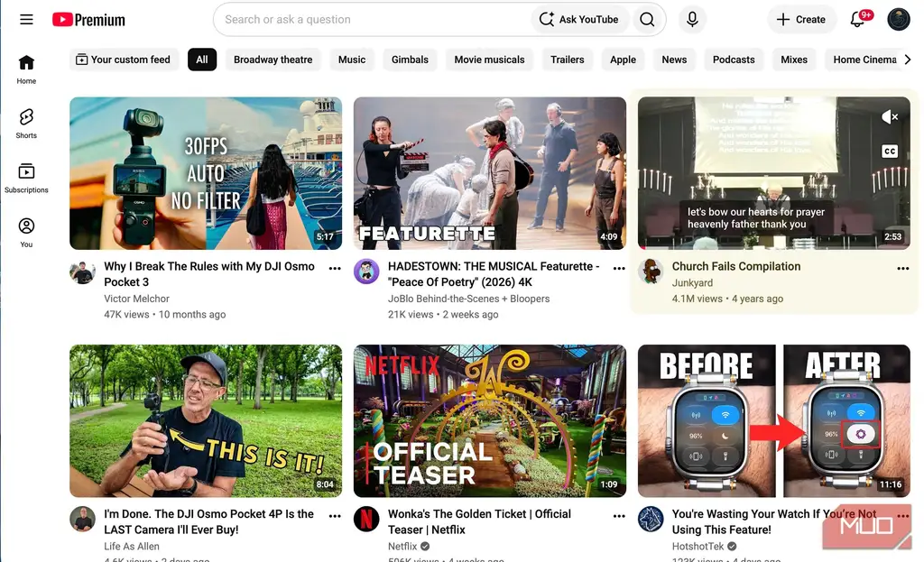Viewport: 924px width, 562px height.
Task: Select the News chip
Action: pyautogui.click(x=674, y=60)
